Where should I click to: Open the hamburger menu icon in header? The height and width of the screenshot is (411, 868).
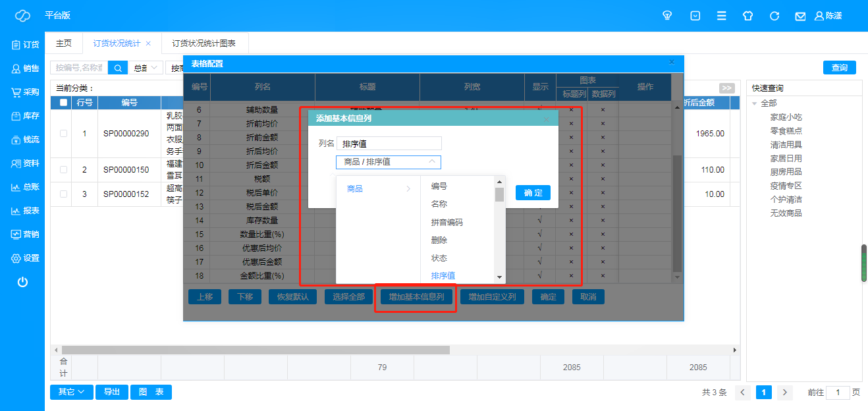point(722,16)
